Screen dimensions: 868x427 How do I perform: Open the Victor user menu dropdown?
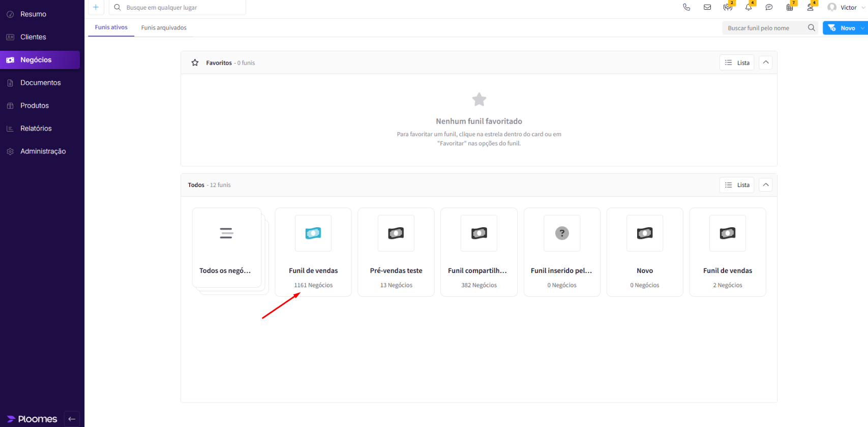click(847, 7)
